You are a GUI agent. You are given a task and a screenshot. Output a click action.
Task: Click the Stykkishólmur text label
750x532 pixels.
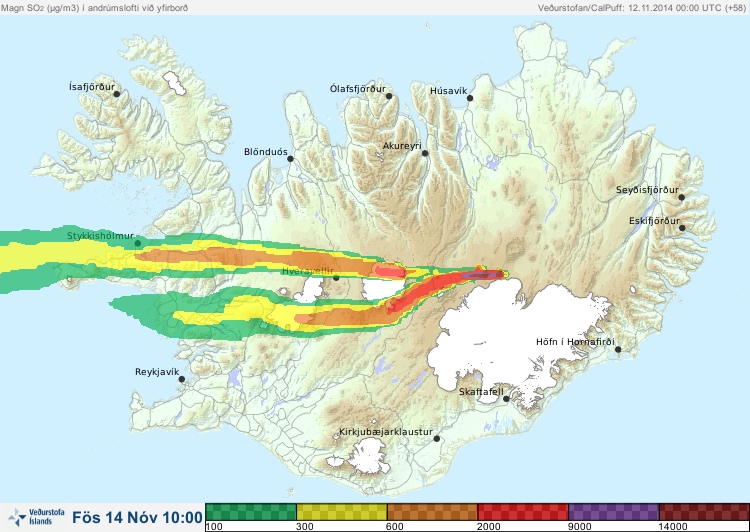100,236
